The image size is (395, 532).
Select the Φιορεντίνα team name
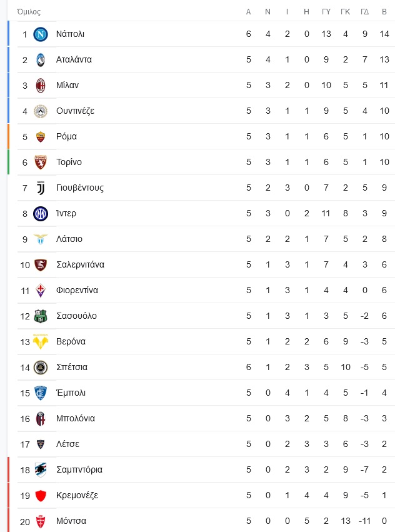point(77,290)
